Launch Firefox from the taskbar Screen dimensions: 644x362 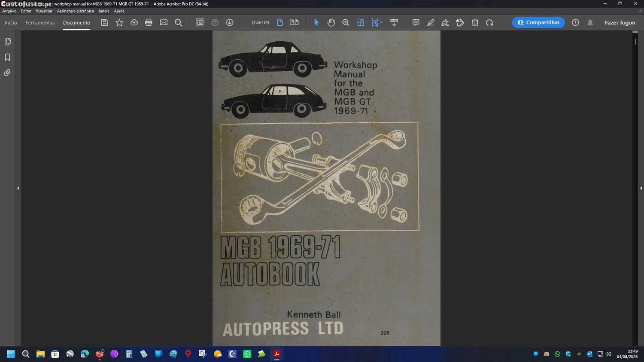click(100, 354)
